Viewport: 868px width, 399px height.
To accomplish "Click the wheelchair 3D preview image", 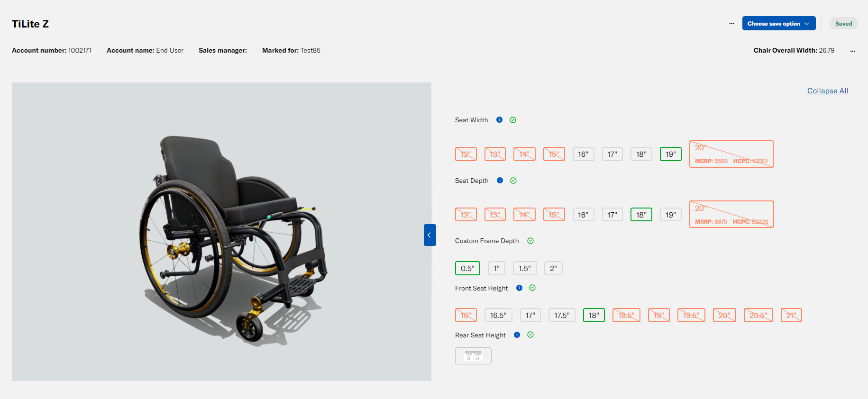I will click(221, 232).
